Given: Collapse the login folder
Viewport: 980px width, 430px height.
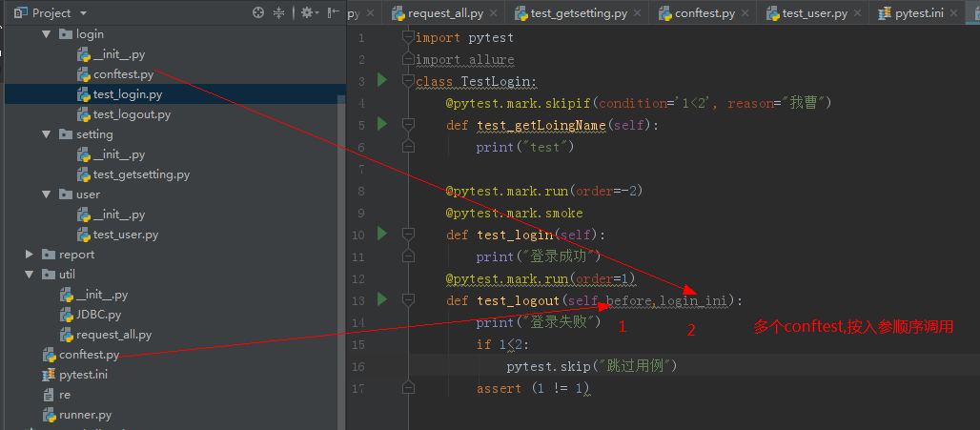Looking at the screenshot, I should 46,34.
